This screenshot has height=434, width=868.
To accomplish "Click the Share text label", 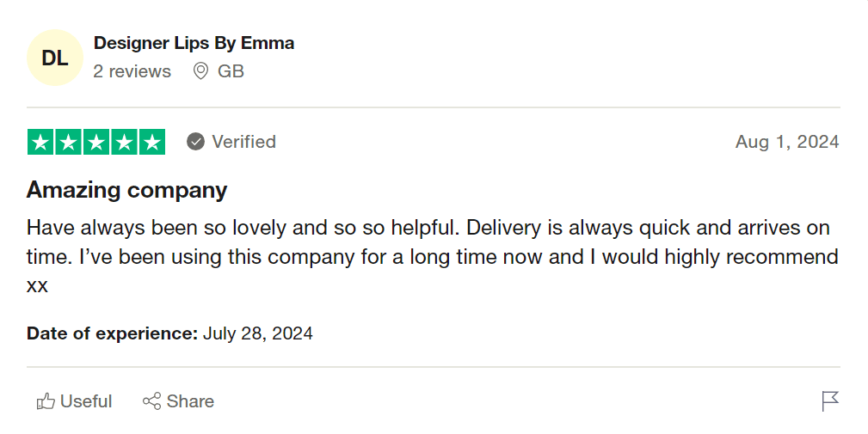I will point(190,401).
